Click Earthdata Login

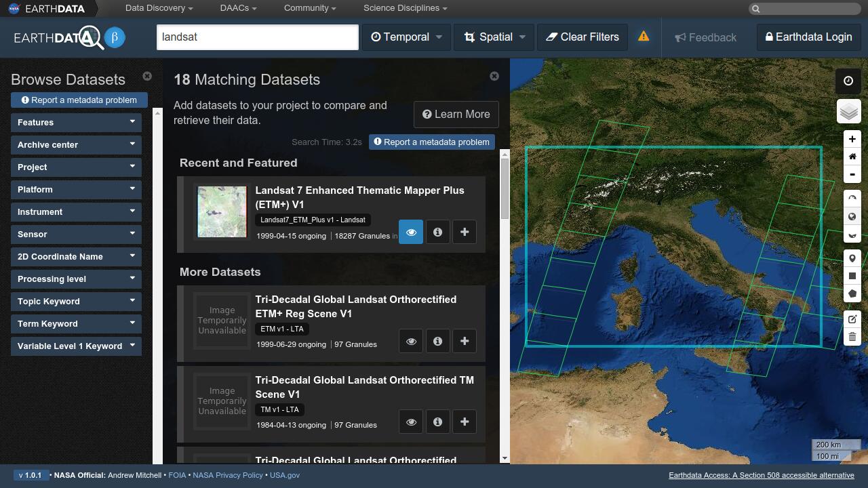point(809,37)
